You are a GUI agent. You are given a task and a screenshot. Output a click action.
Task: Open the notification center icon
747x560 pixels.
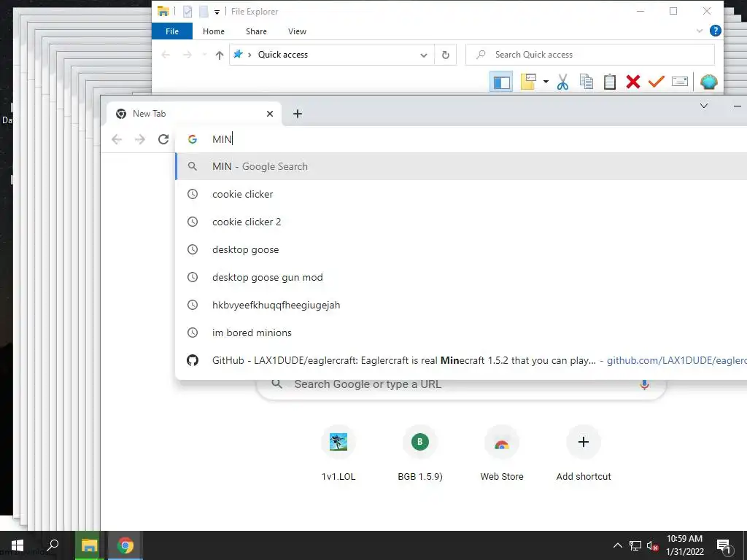724,547
